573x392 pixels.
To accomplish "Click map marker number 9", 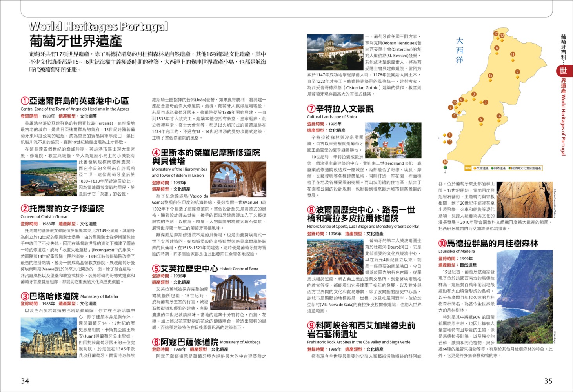I will (x=517, y=72).
